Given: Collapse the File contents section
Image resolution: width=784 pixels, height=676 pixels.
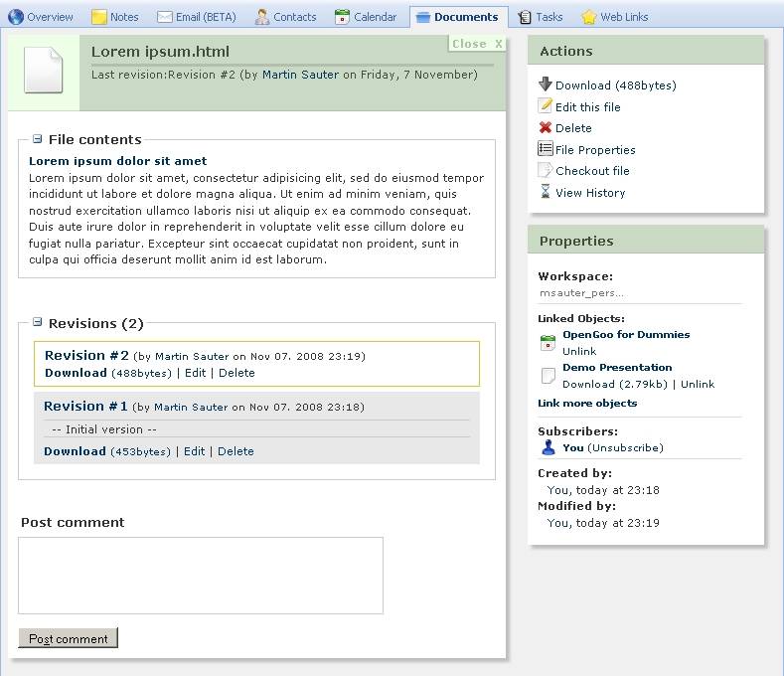Looking at the screenshot, I should [38, 139].
